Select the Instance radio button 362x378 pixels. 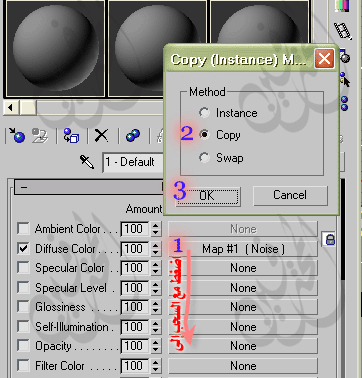pos(204,113)
